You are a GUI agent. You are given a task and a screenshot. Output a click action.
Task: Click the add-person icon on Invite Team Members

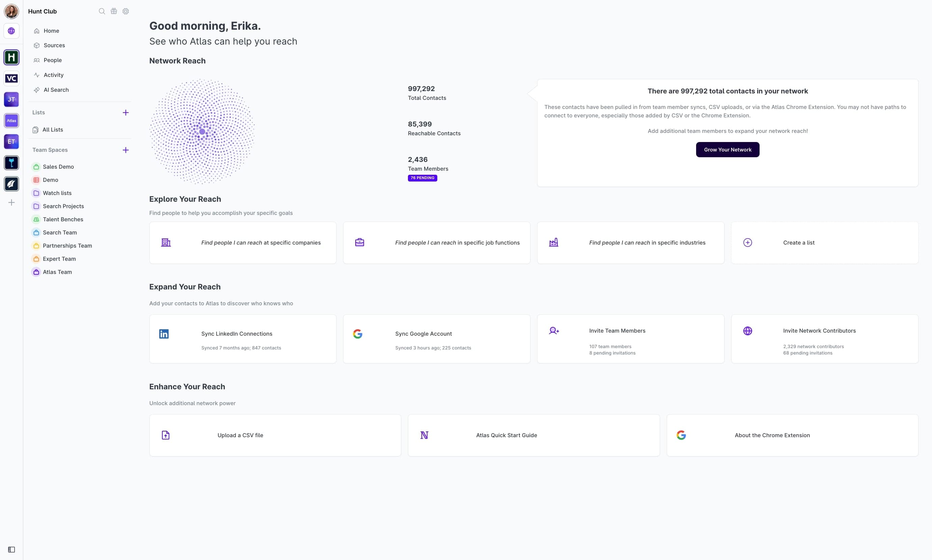[554, 331]
